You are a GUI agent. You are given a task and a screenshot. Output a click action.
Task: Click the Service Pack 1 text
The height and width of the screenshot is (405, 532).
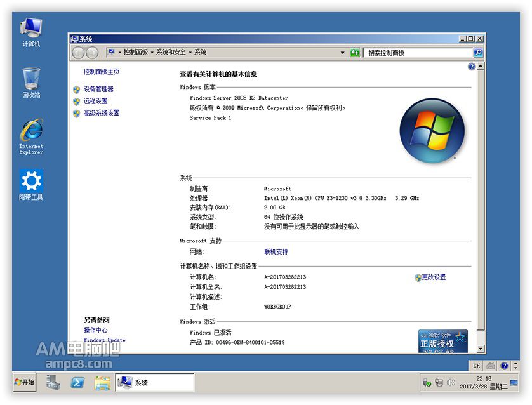[210, 117]
